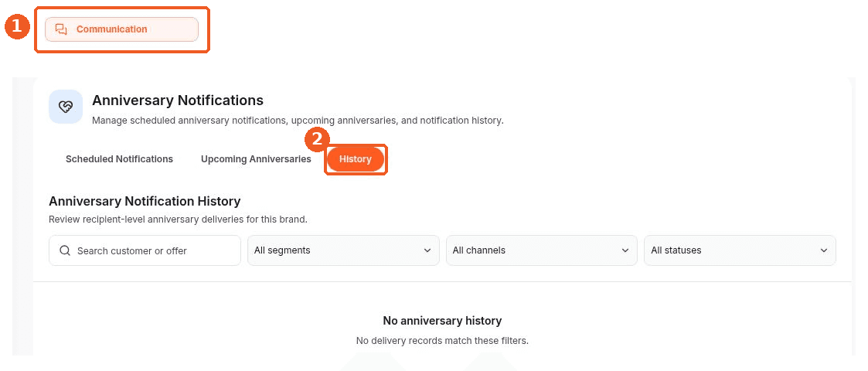Switch to Scheduled Notifications tab
The width and height of the screenshot is (868, 371).
point(119,159)
